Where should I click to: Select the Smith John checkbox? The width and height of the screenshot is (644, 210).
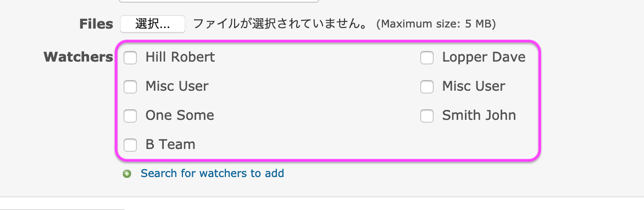427,116
